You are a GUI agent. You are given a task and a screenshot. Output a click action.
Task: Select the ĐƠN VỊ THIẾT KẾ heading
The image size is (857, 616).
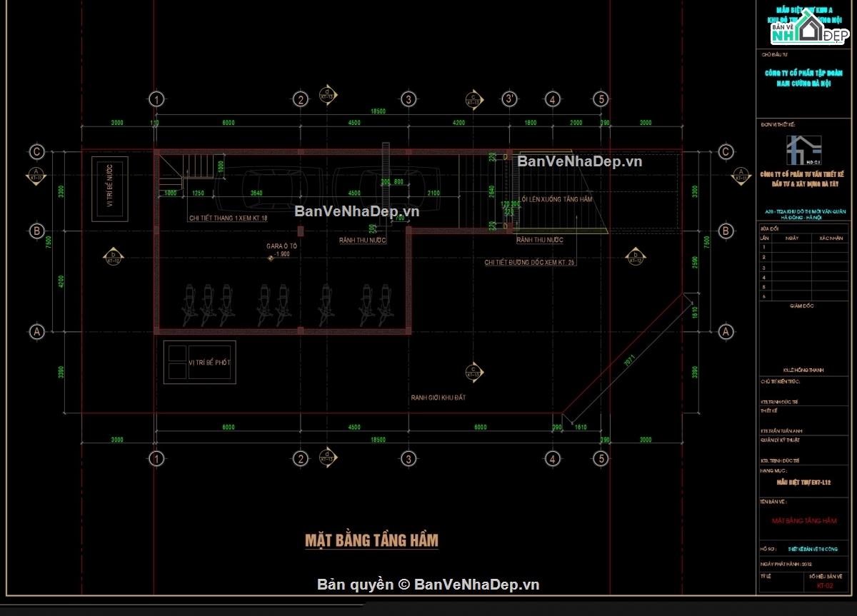click(778, 124)
